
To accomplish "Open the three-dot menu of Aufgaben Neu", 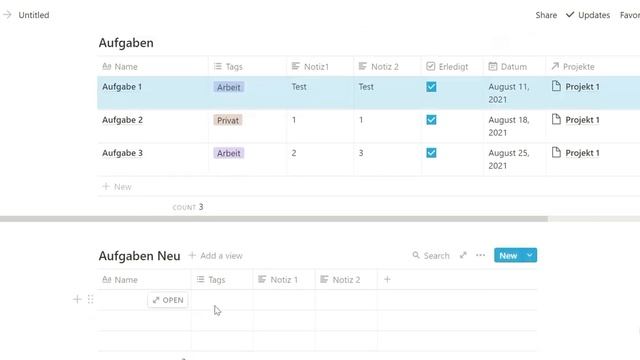I will (480, 255).
